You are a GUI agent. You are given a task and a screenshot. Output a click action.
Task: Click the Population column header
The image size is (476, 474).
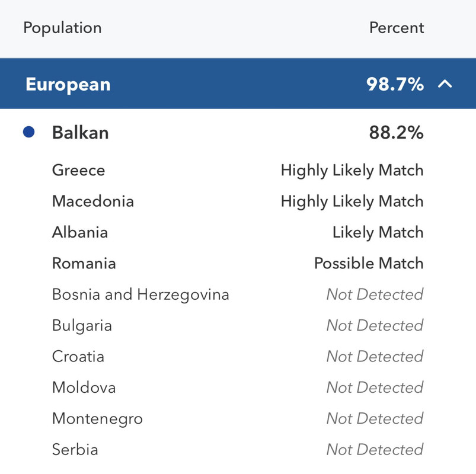click(x=62, y=28)
